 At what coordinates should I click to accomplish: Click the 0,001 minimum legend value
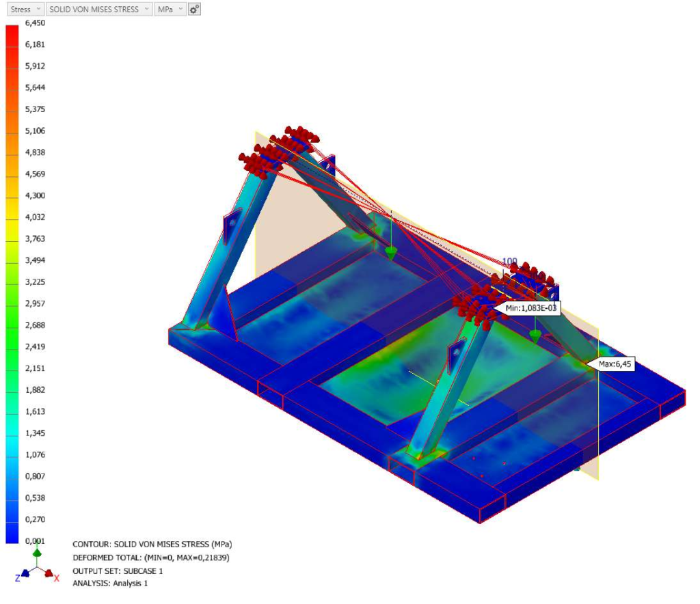(35, 541)
